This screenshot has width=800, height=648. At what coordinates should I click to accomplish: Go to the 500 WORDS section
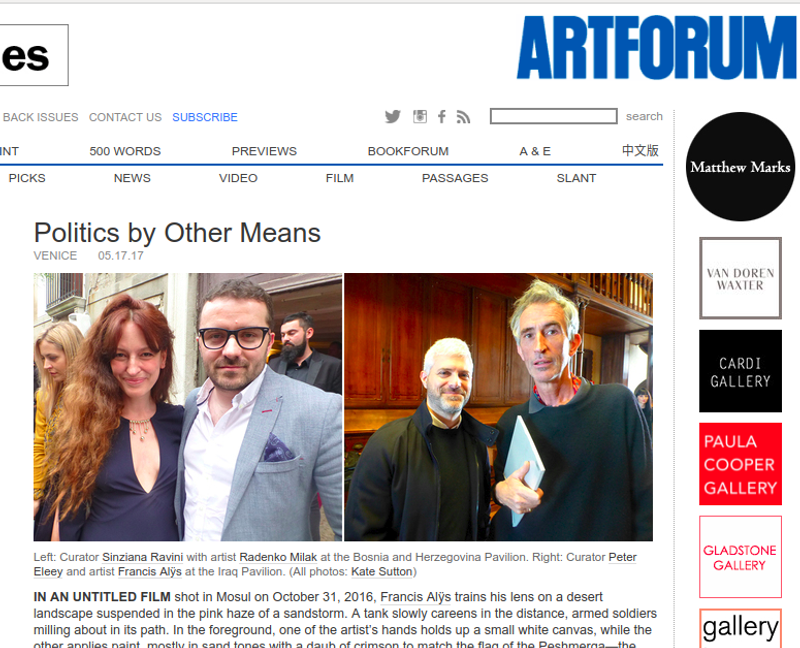click(x=125, y=151)
